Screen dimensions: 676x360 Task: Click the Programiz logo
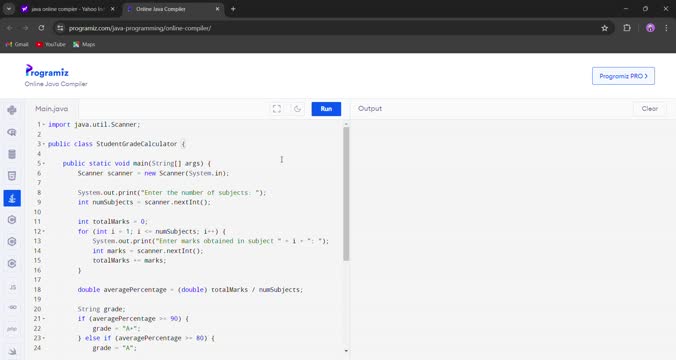coord(47,71)
